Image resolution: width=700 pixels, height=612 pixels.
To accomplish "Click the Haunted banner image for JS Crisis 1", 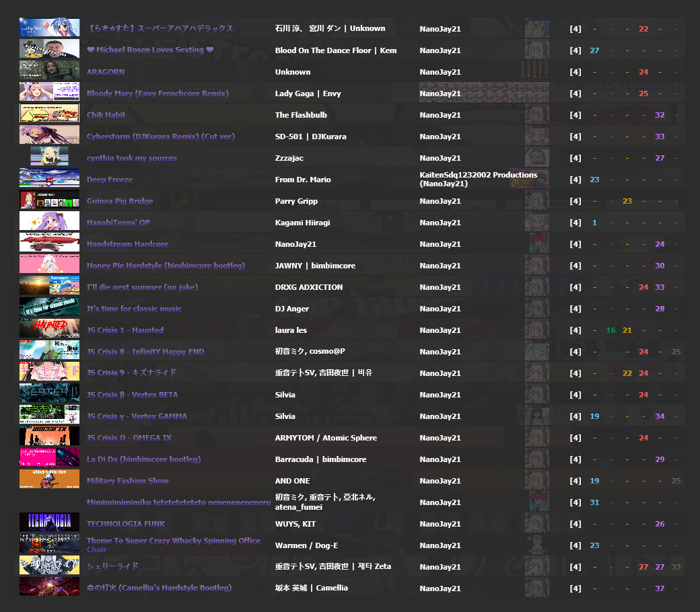I will point(49,330).
